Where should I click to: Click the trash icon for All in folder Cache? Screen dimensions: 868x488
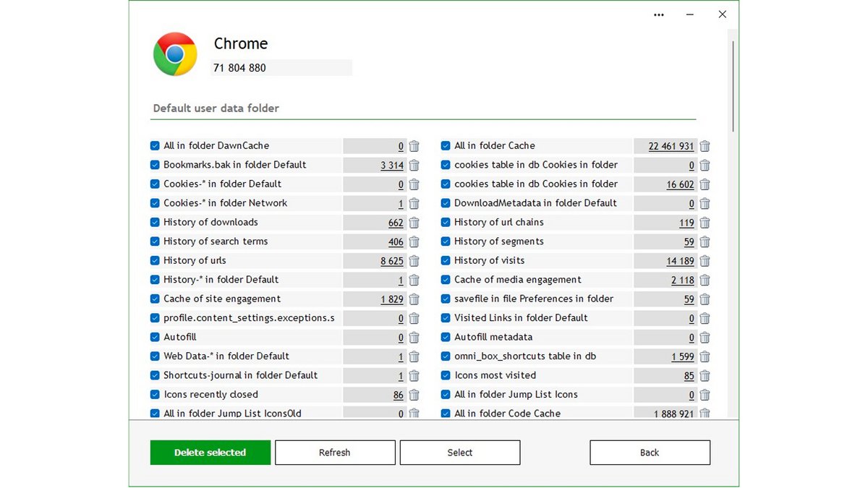pos(704,145)
